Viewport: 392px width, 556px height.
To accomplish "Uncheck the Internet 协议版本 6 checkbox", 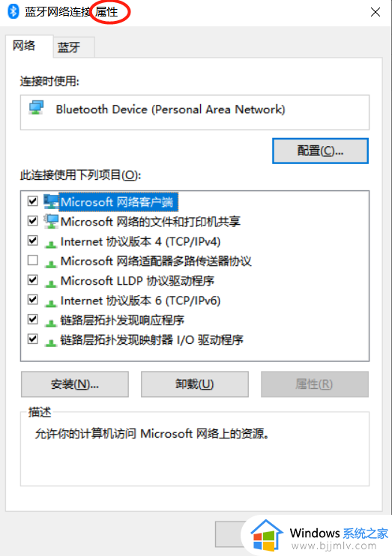I will click(33, 300).
